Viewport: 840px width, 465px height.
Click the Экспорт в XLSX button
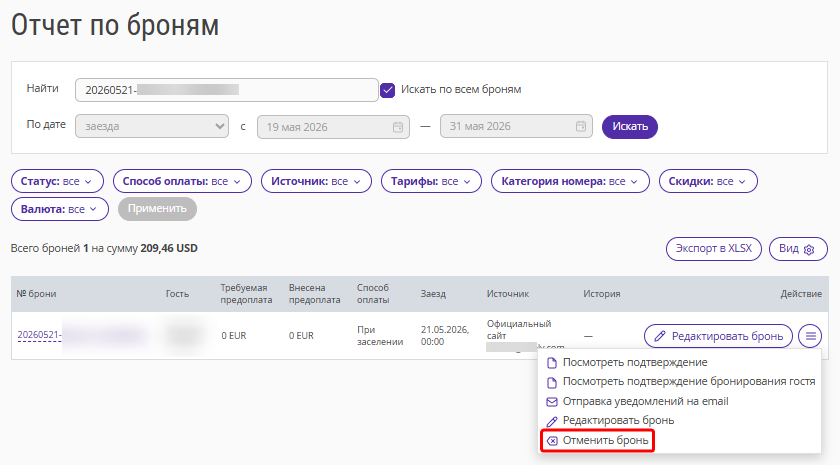click(x=714, y=249)
